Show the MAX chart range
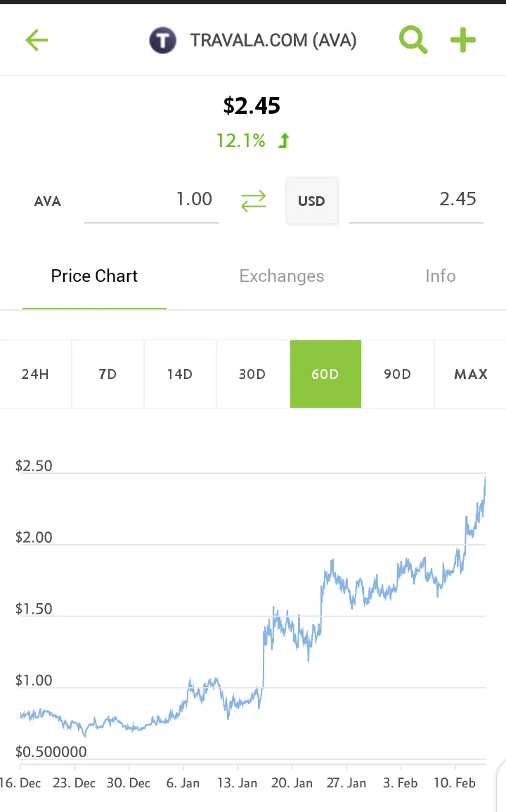Image resolution: width=506 pixels, height=812 pixels. pos(470,374)
